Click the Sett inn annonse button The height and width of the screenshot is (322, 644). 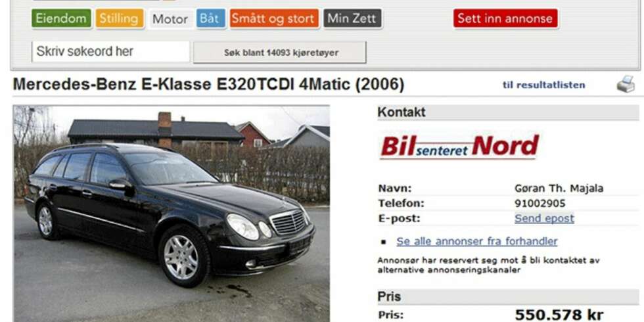click(x=505, y=18)
